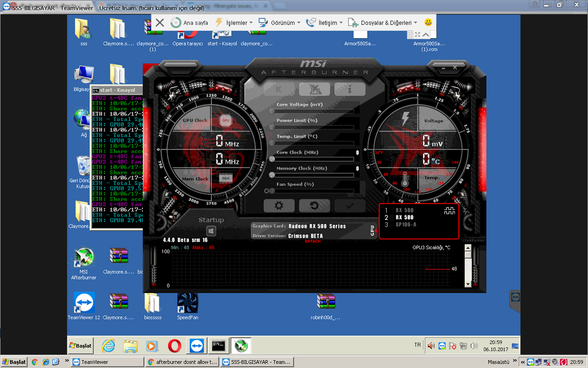
Task: Launch Chrome from the local quick launch
Action: [34, 362]
